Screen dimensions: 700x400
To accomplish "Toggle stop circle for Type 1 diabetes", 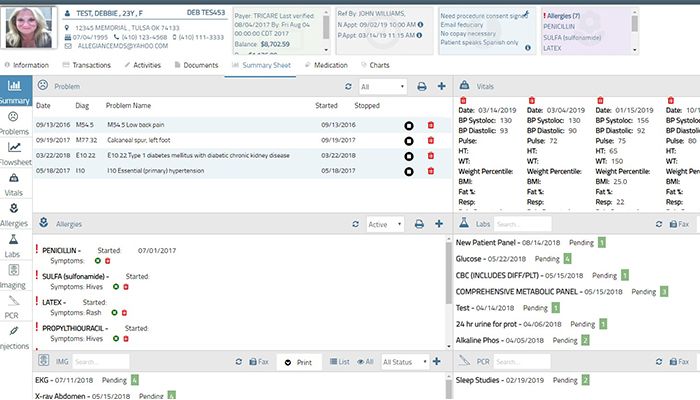I will click(x=408, y=156).
